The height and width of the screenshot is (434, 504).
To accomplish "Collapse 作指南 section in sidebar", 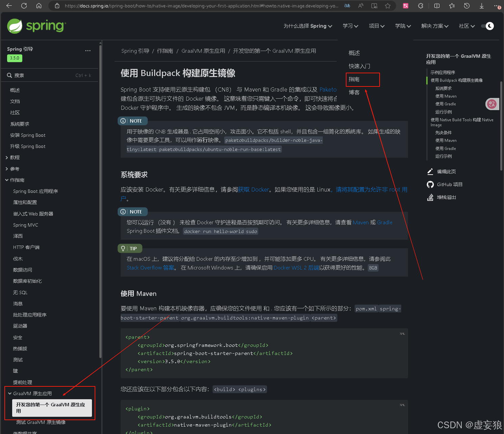I will (7, 180).
